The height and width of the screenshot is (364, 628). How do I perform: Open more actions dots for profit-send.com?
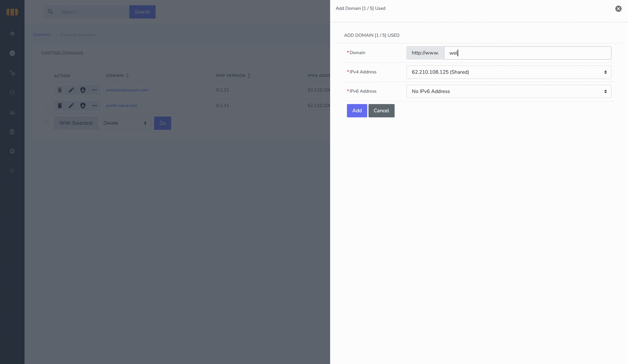coord(94,106)
